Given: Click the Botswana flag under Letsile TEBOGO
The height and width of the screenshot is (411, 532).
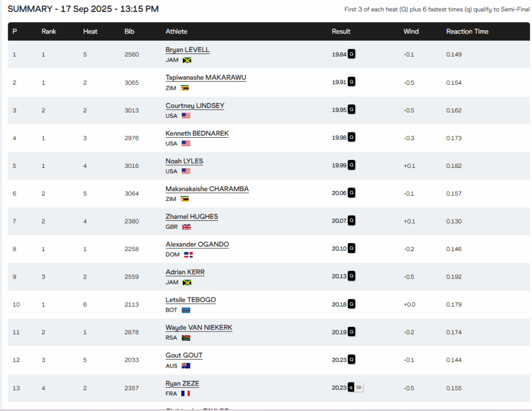Looking at the screenshot, I should pyautogui.click(x=185, y=310).
